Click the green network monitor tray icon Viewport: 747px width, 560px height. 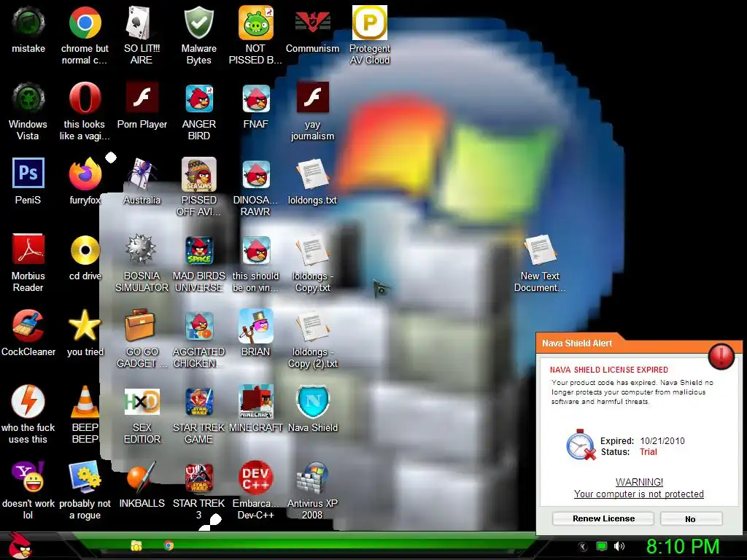[x=602, y=546]
